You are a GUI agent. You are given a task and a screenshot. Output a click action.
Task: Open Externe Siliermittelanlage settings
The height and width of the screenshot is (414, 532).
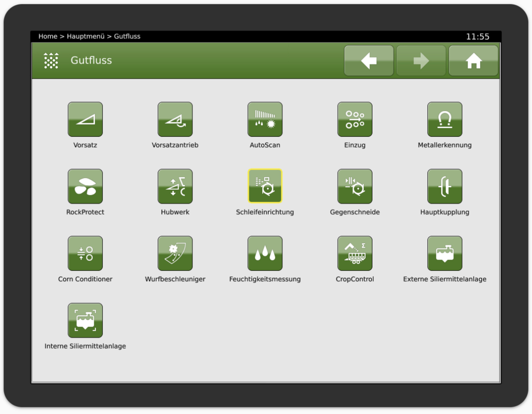click(x=445, y=253)
